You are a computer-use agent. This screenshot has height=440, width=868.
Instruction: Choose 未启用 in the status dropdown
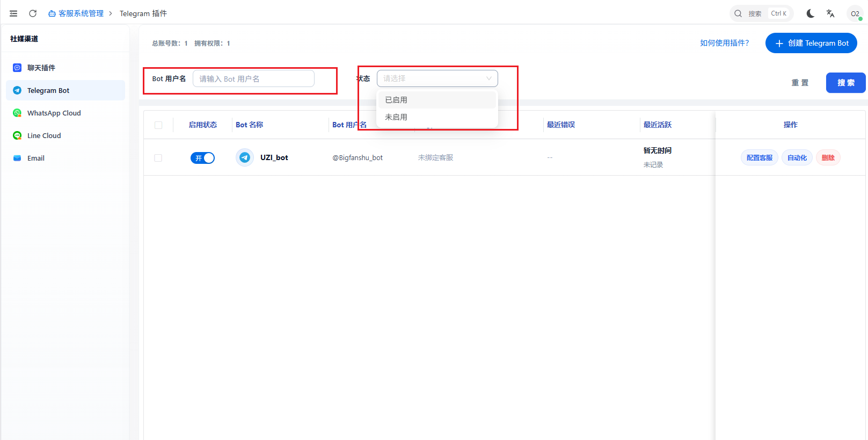pyautogui.click(x=437, y=117)
